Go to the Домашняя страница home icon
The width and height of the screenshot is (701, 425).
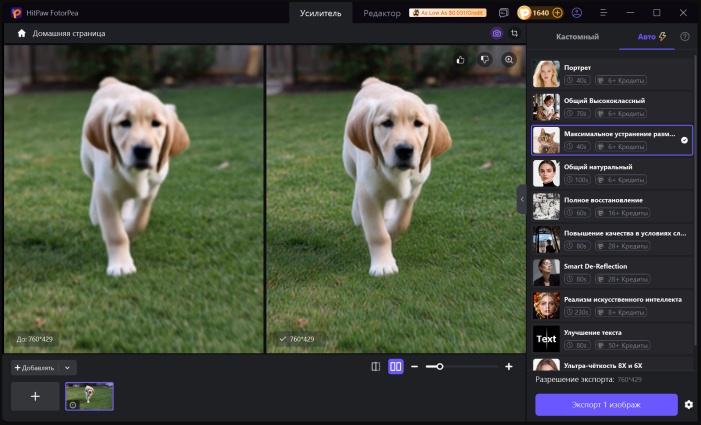click(21, 34)
